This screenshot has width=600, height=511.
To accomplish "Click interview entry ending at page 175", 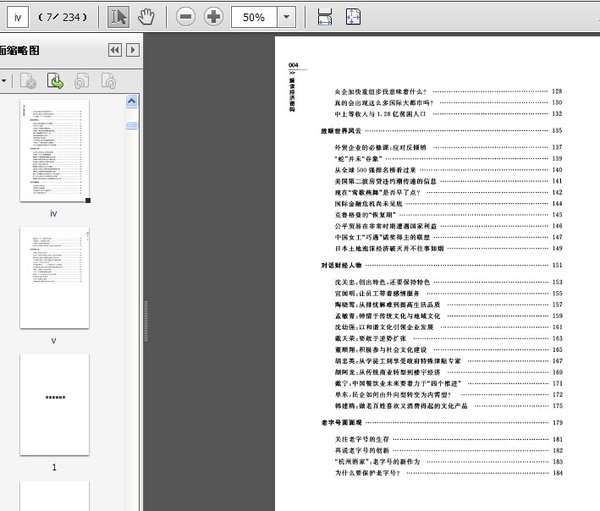I will (x=448, y=406).
